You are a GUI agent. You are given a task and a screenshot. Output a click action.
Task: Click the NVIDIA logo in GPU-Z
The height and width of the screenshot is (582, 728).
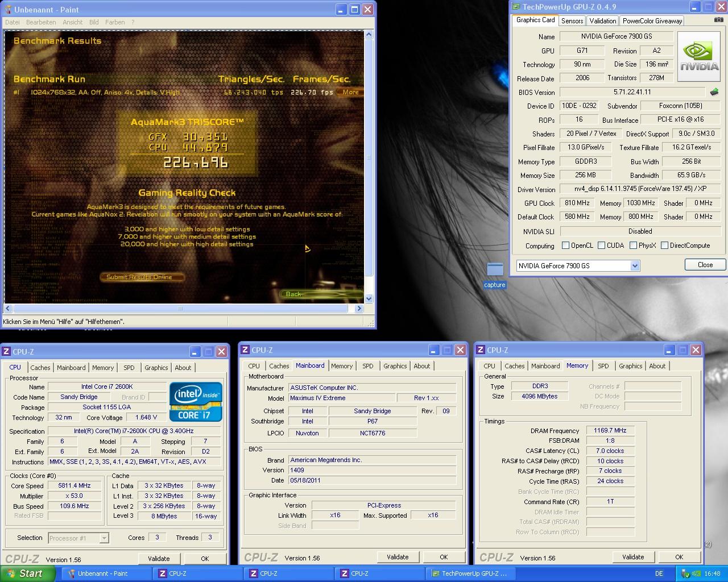(x=699, y=56)
